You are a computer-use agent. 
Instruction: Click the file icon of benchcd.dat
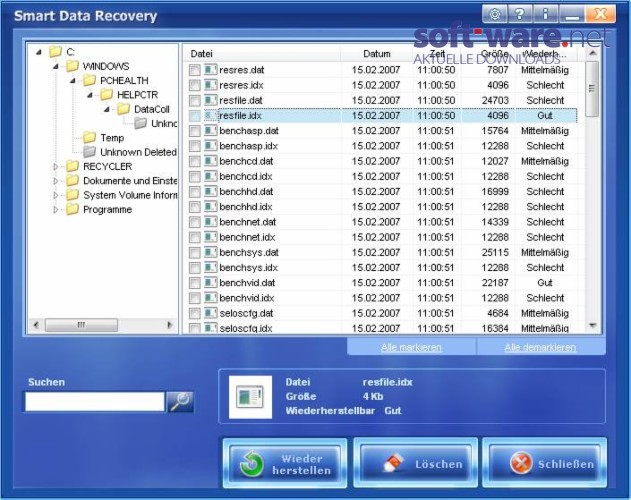click(210, 161)
